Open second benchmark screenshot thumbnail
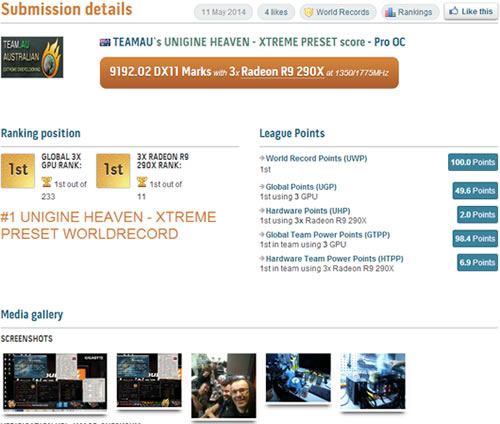This screenshot has height=424, width=500. [x=149, y=380]
